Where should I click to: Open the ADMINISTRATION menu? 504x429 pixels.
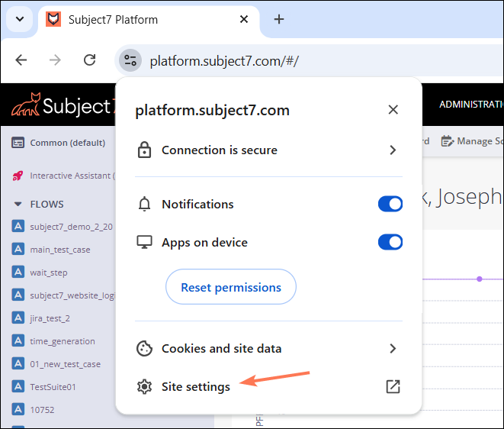click(470, 105)
